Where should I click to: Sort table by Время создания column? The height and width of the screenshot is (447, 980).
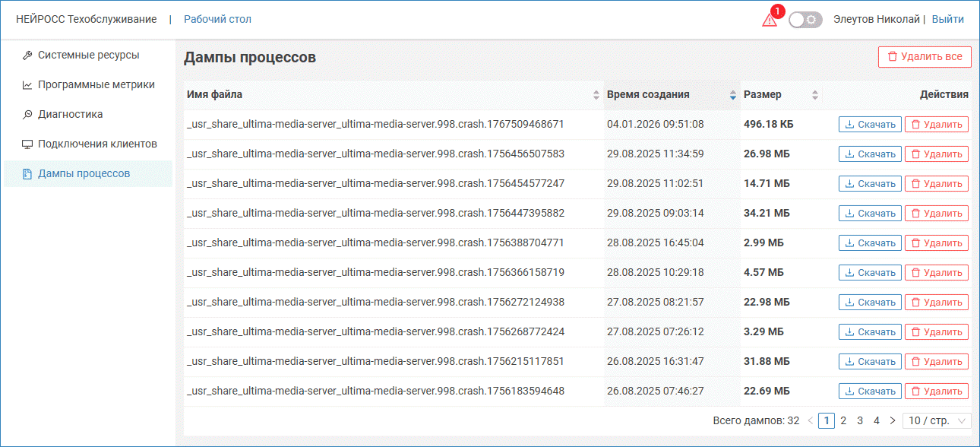(x=732, y=95)
